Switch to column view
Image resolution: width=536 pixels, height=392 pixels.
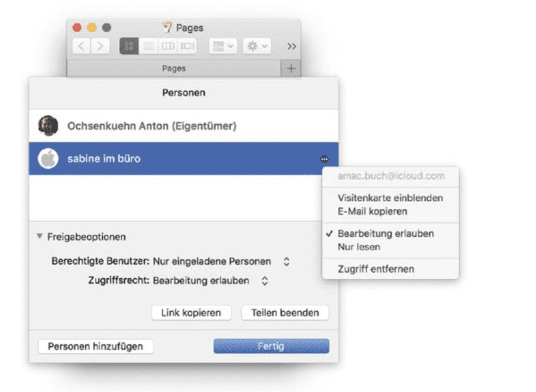(x=168, y=46)
